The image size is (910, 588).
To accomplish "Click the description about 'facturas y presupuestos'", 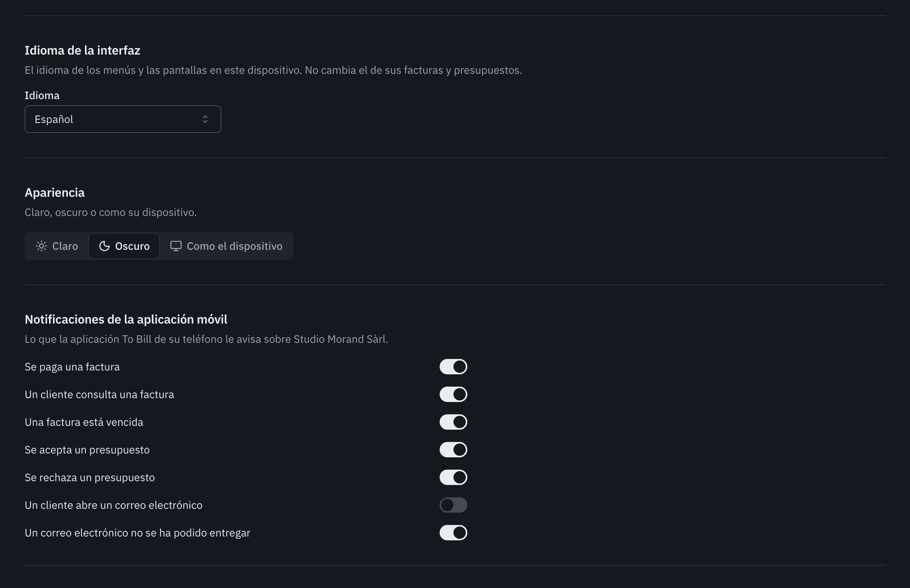I will pos(273,70).
